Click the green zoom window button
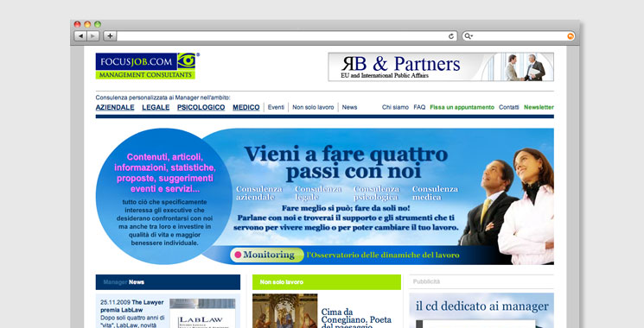Image resolution: width=644 pixels, height=328 pixels. (x=98, y=24)
